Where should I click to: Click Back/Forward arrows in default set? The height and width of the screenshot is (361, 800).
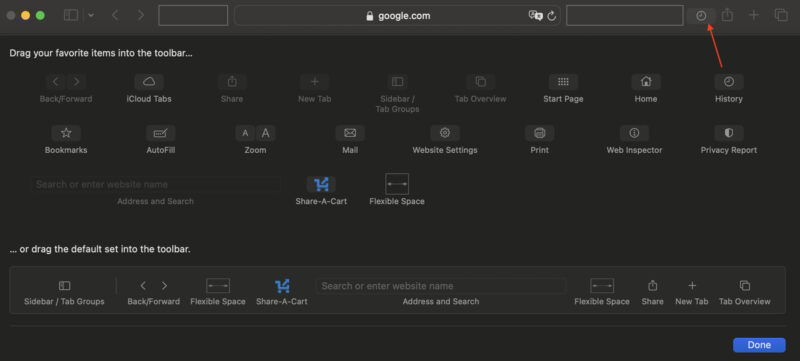(x=154, y=286)
